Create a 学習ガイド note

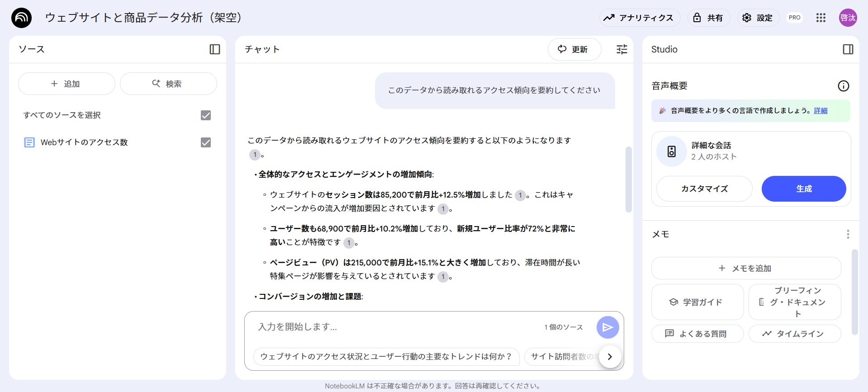point(697,302)
